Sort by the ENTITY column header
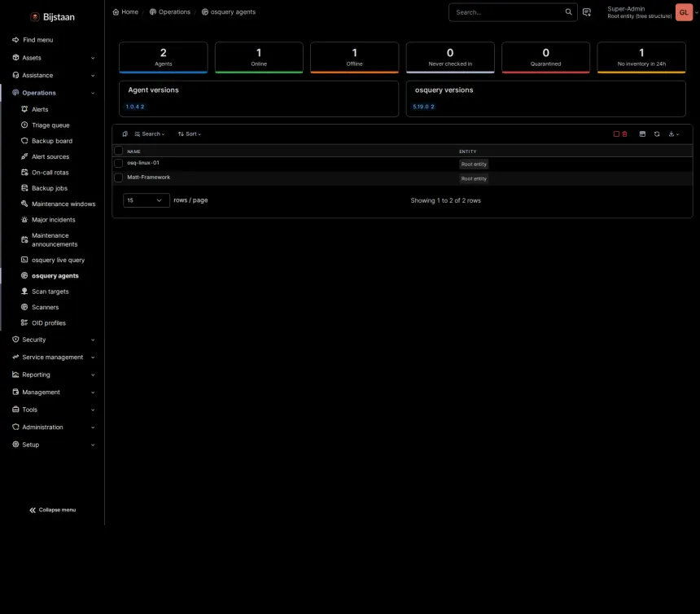 (x=467, y=151)
